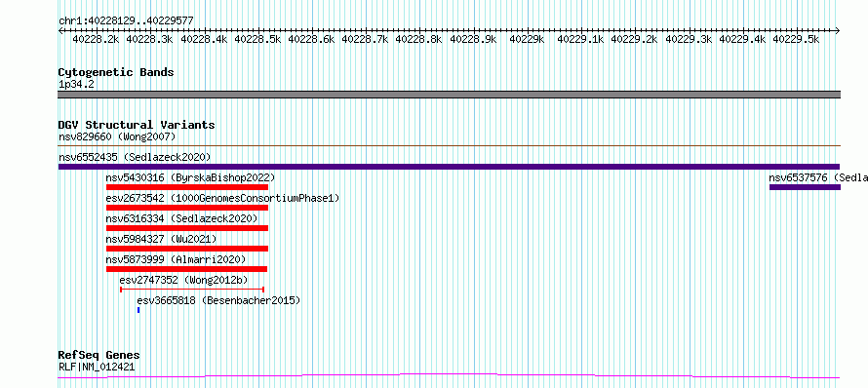Click the 40229.5k ruler tick label
Screen dimensions: 868x388
click(x=796, y=39)
